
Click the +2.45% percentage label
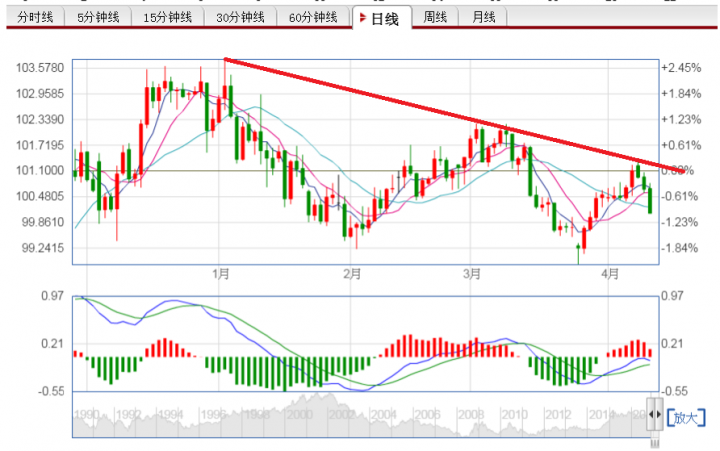pyautogui.click(x=681, y=68)
